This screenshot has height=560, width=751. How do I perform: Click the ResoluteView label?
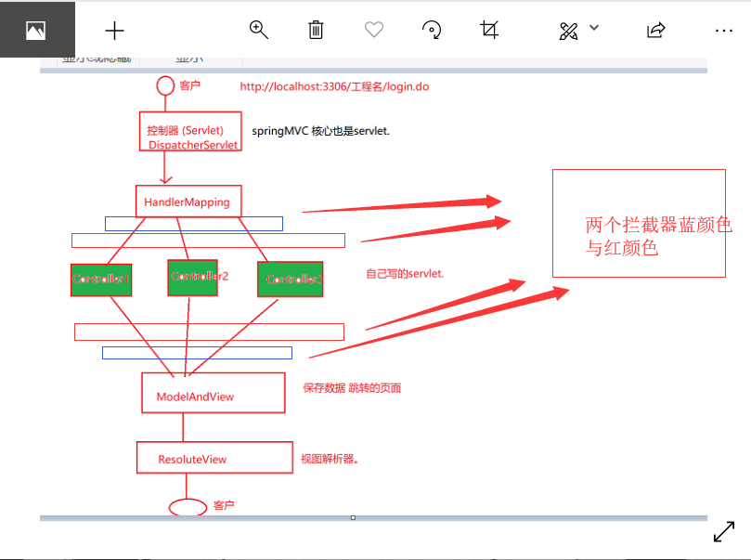pos(192,460)
